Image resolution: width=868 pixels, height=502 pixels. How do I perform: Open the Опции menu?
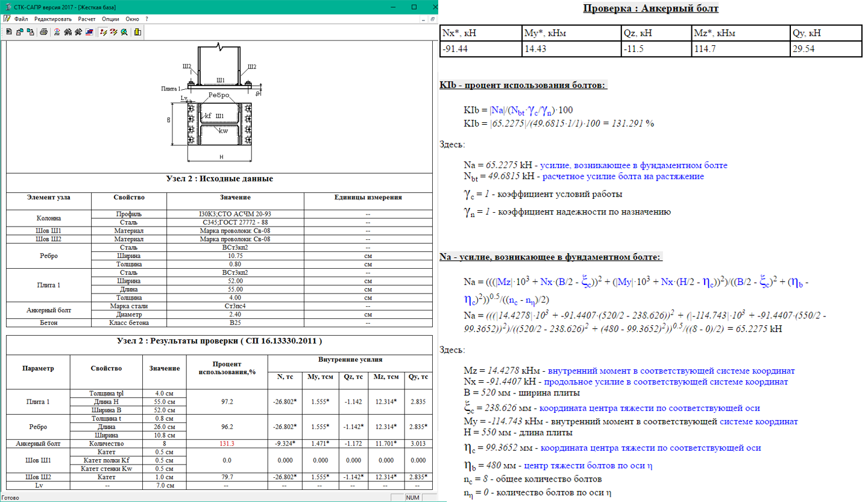[110, 19]
